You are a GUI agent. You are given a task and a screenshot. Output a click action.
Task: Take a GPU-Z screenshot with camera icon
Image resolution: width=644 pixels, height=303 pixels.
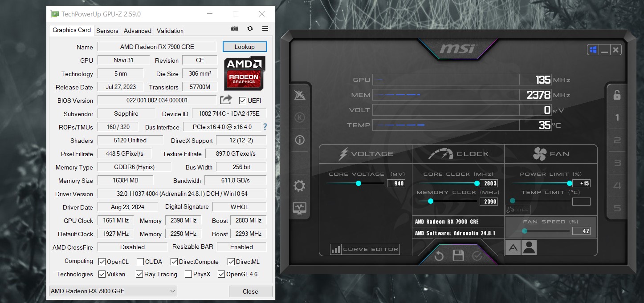(235, 28)
